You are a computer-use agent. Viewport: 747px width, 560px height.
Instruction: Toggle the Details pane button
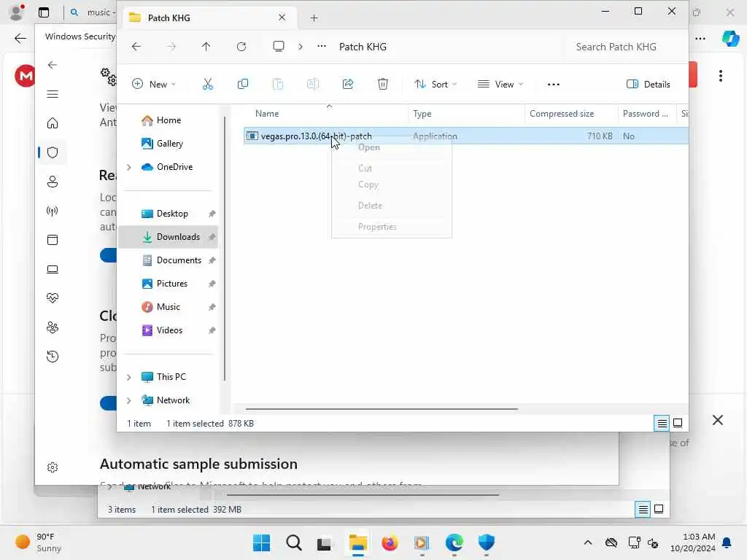(648, 85)
